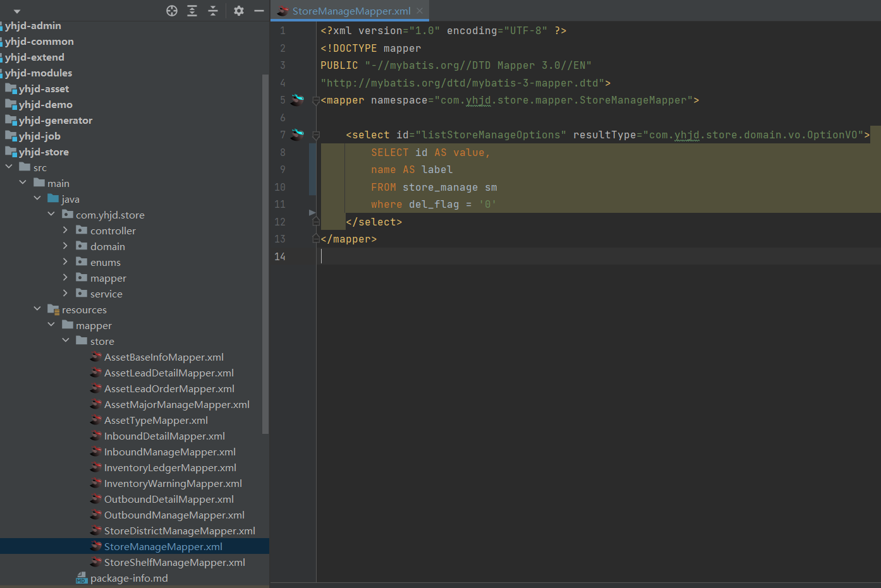Click AssetMajorManageMapper.xml file icon

96,404
